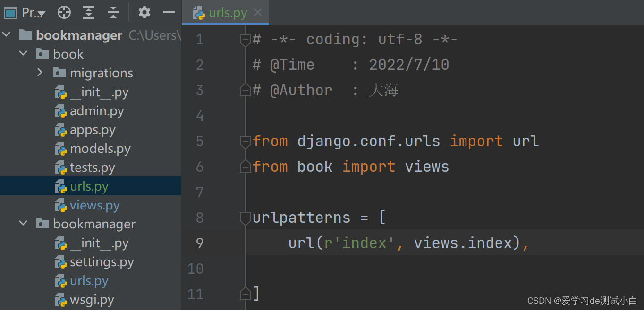Click the closing fold marker at line 11

tap(245, 294)
